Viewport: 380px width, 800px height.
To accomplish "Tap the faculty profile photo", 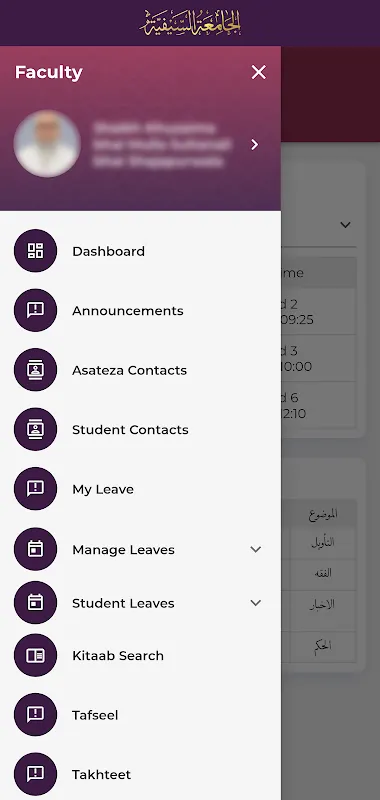I will click(47, 144).
